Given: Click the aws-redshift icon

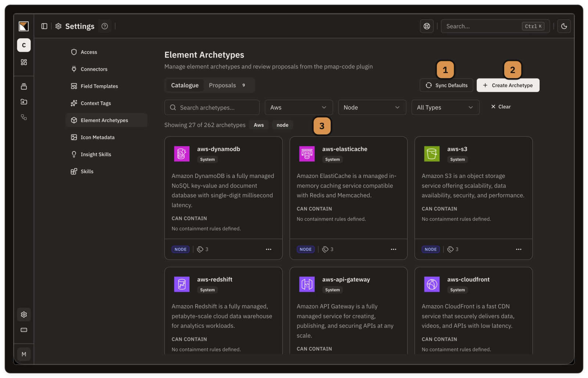Looking at the screenshot, I should [x=182, y=284].
